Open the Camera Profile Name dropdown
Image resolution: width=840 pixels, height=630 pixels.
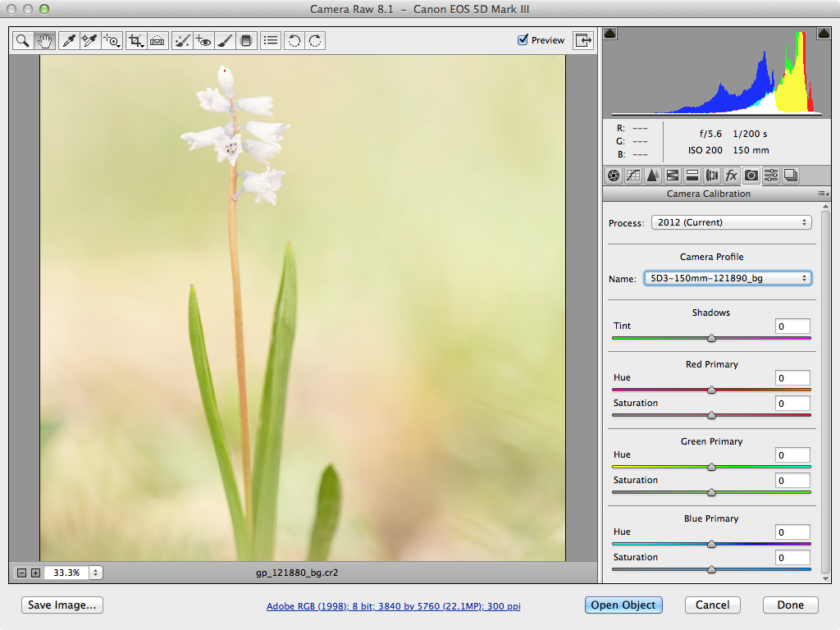(x=728, y=278)
